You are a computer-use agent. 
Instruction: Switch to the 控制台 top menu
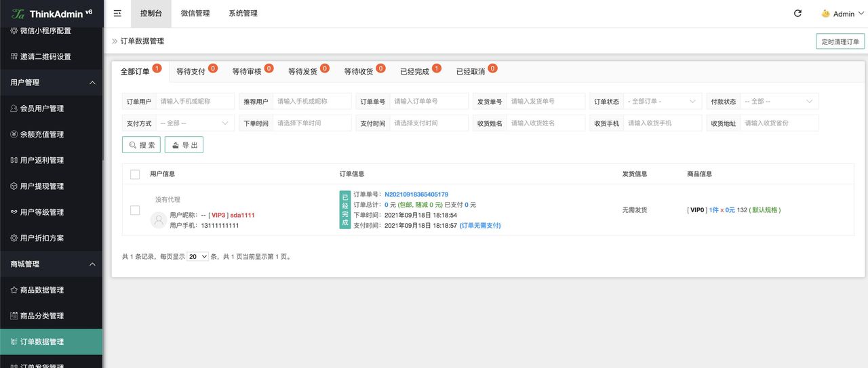click(x=151, y=14)
